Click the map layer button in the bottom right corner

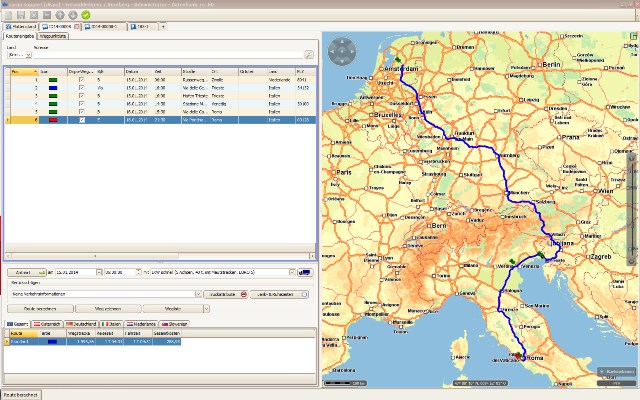tap(616, 372)
